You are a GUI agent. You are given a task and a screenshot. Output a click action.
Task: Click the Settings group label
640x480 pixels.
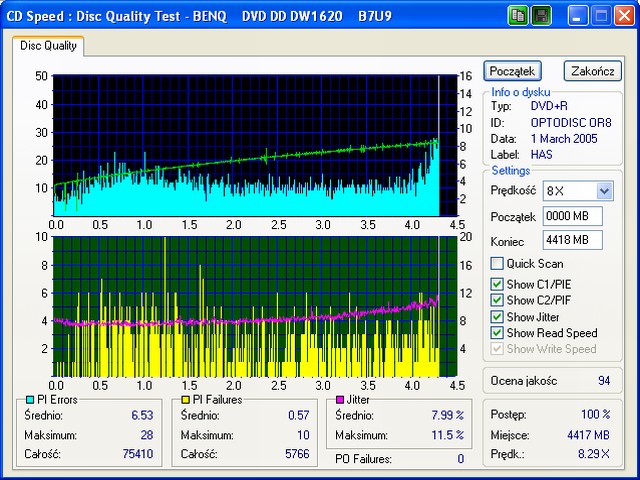pyautogui.click(x=511, y=171)
